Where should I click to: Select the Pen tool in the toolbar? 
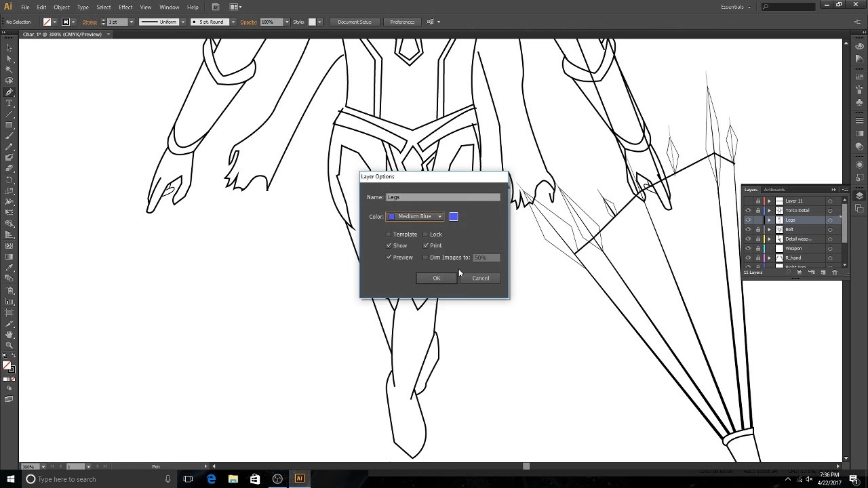(9, 91)
